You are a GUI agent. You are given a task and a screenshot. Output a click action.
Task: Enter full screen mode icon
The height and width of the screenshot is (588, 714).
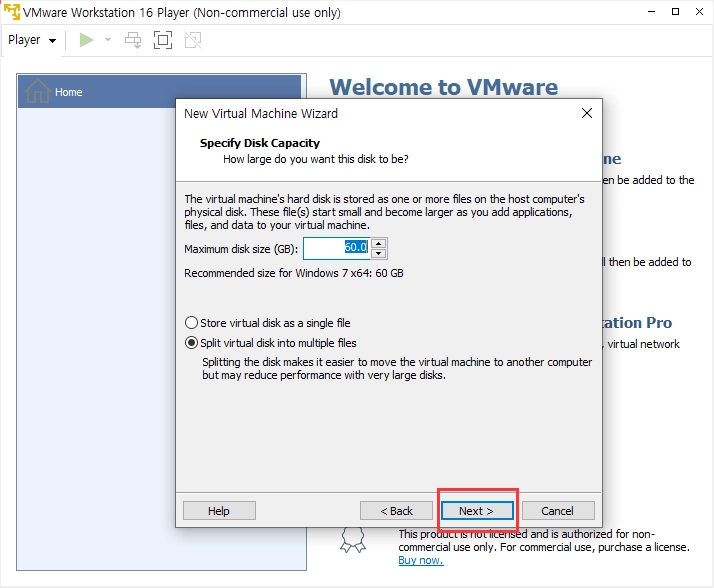[x=163, y=40]
